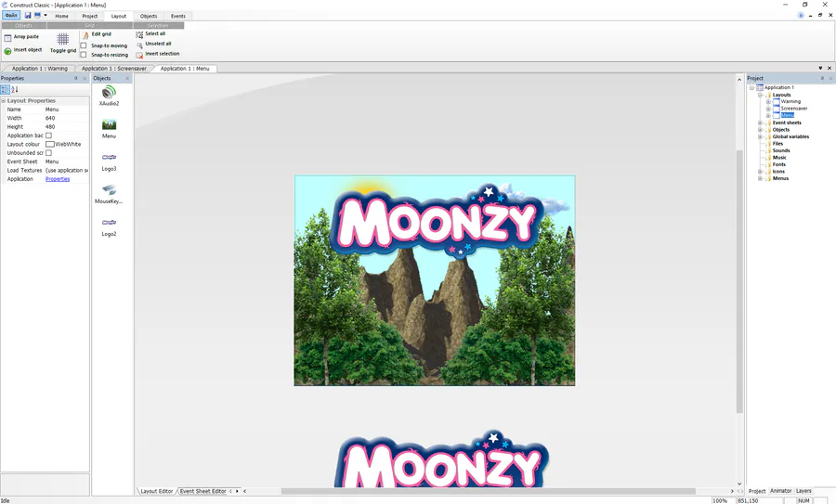Select the Logo3 object icon

tap(109, 157)
